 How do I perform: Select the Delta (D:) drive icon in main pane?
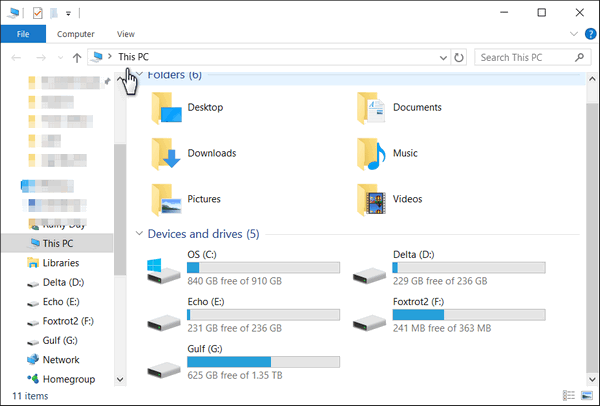pyautogui.click(x=369, y=276)
